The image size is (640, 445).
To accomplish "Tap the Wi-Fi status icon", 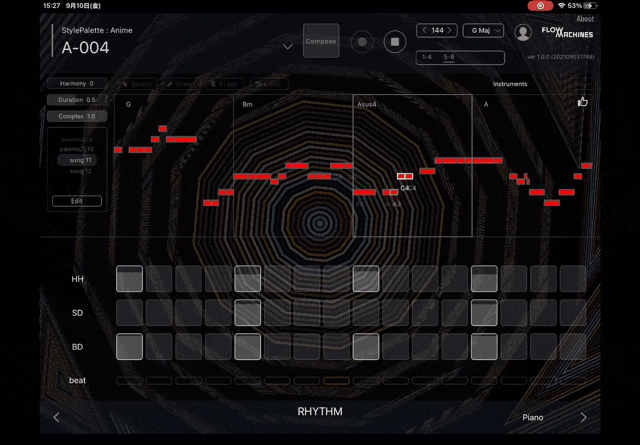I will tap(562, 6).
